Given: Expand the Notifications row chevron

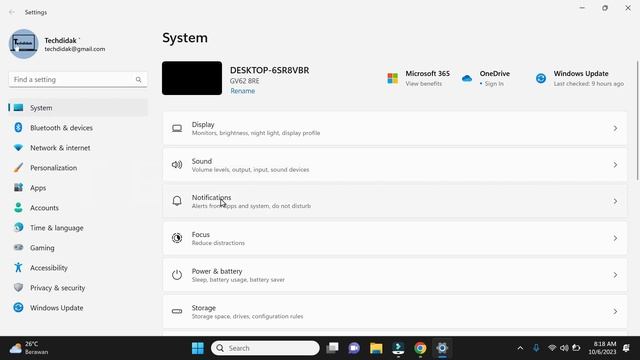Looking at the screenshot, I should point(615,201).
